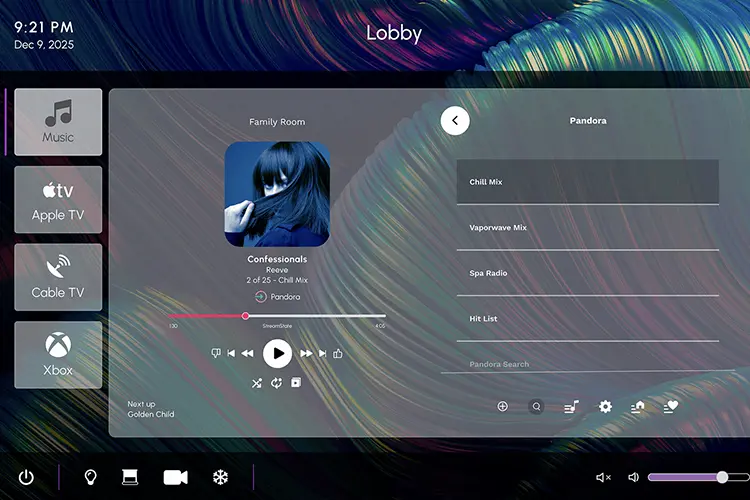Choose the Spa Radio station

point(587,273)
